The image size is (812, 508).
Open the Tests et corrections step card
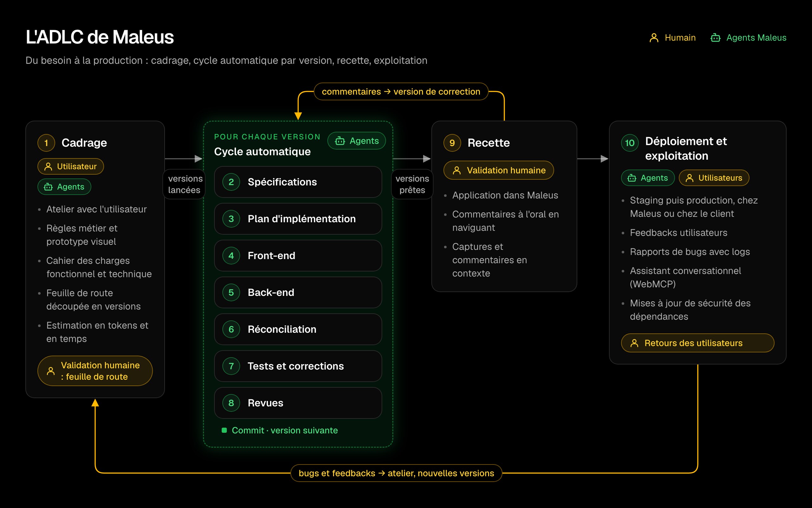click(298, 366)
